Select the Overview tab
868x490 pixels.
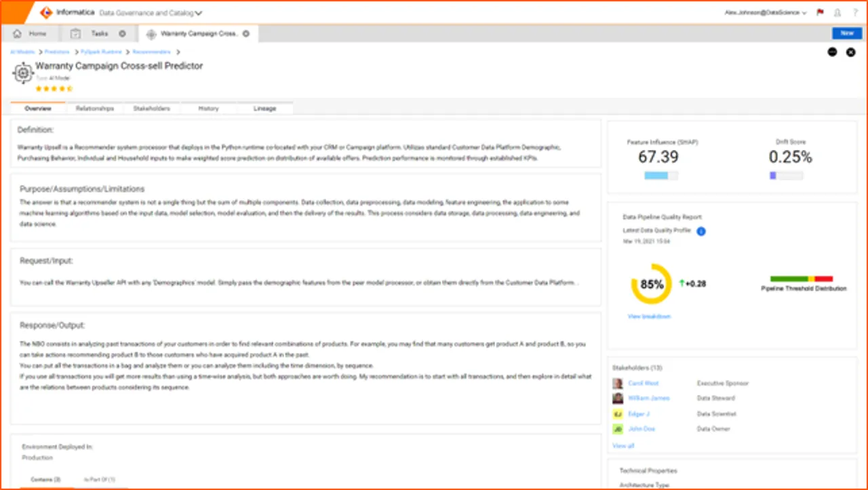(38, 109)
